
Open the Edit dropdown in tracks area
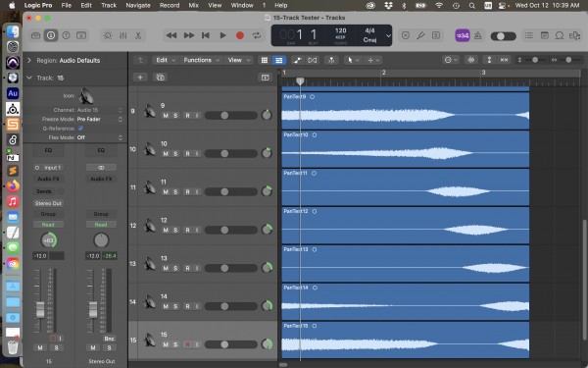click(x=165, y=60)
